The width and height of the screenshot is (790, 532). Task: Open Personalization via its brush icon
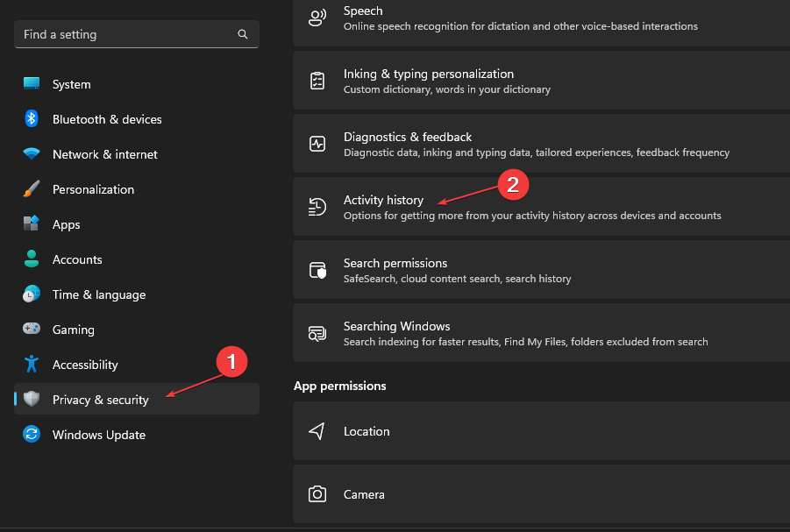[x=31, y=189]
